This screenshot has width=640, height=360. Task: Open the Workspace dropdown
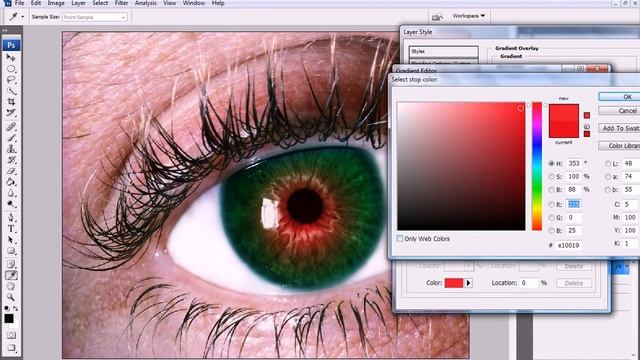click(469, 16)
